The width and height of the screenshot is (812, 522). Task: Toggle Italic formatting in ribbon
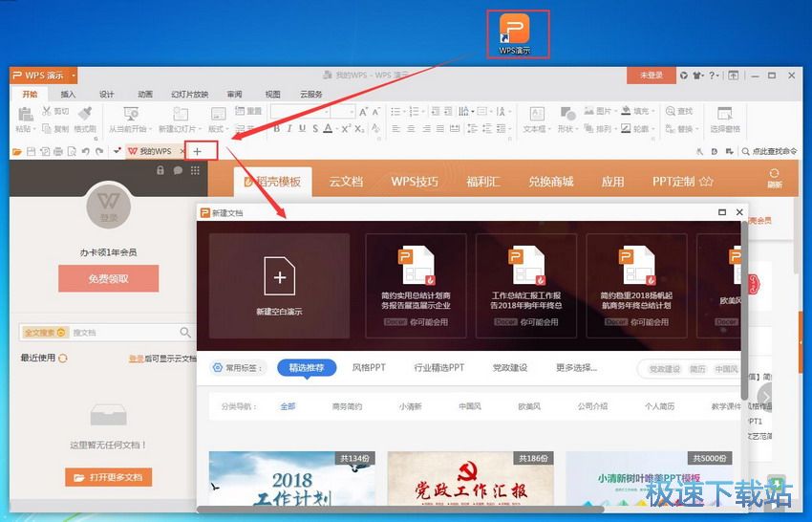288,128
